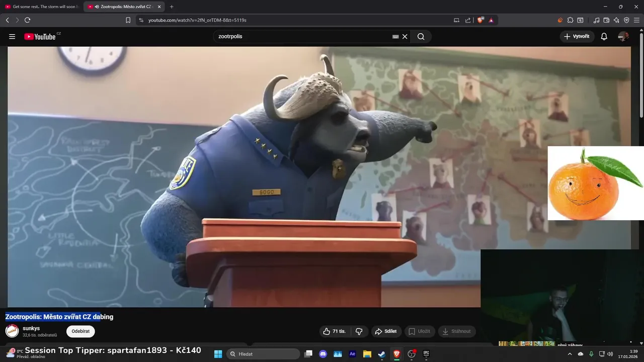Image resolution: width=644 pixels, height=362 pixels.
Task: Open Brave Shields lion icon
Action: (x=480, y=20)
